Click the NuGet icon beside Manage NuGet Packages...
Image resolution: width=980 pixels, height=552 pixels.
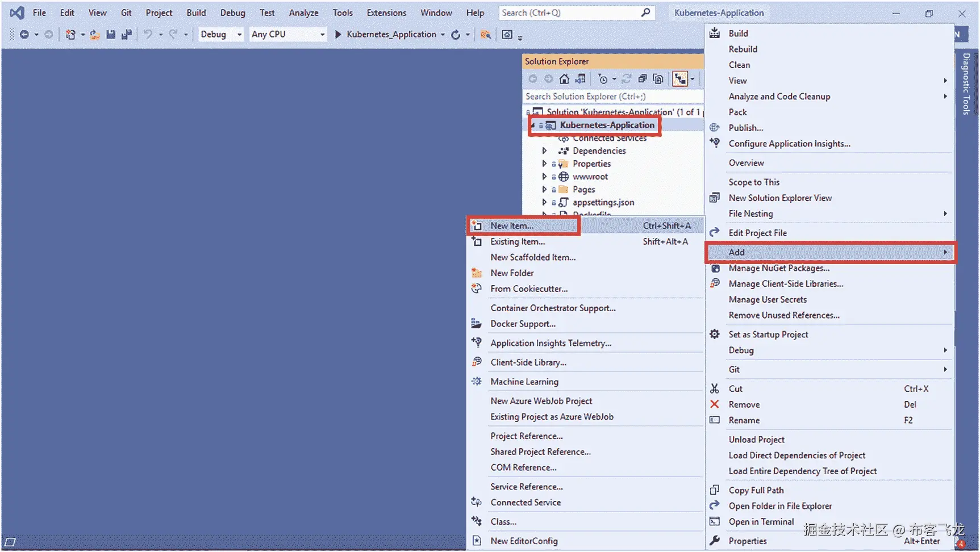coord(715,268)
